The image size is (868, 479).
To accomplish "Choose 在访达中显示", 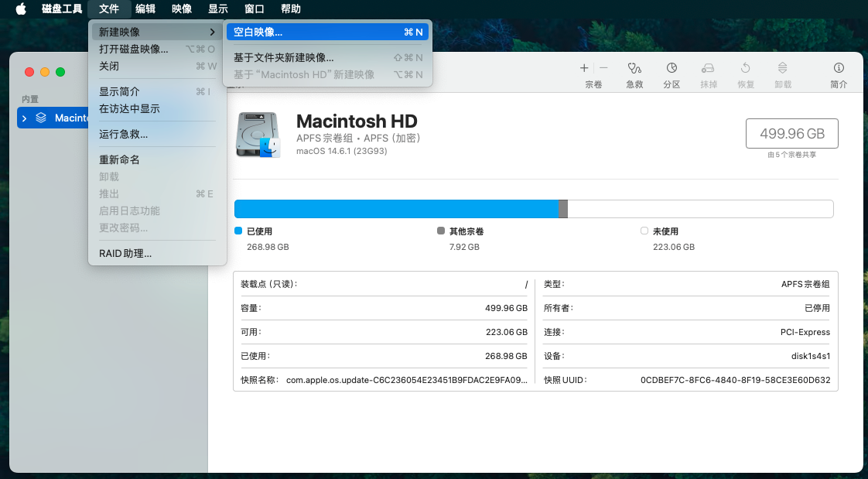I will [157, 109].
